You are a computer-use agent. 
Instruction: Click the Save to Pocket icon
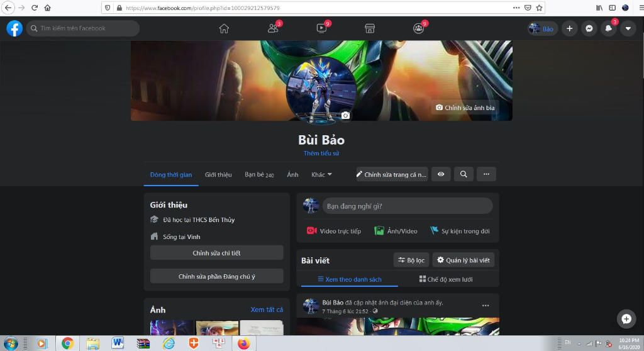pyautogui.click(x=528, y=8)
